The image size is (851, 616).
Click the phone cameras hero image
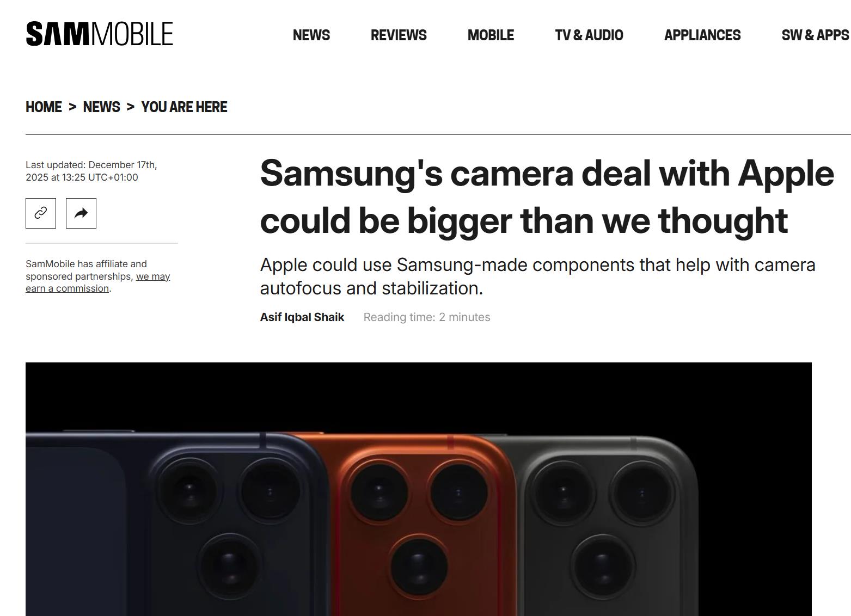[x=419, y=489]
